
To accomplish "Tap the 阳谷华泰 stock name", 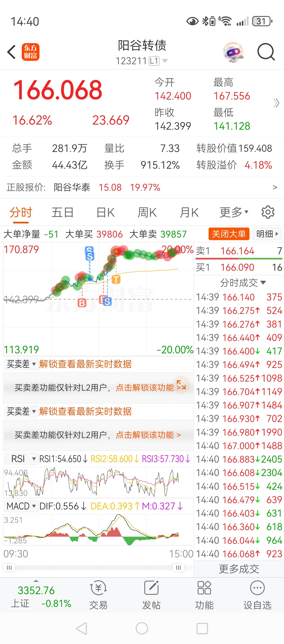I will (x=72, y=187).
